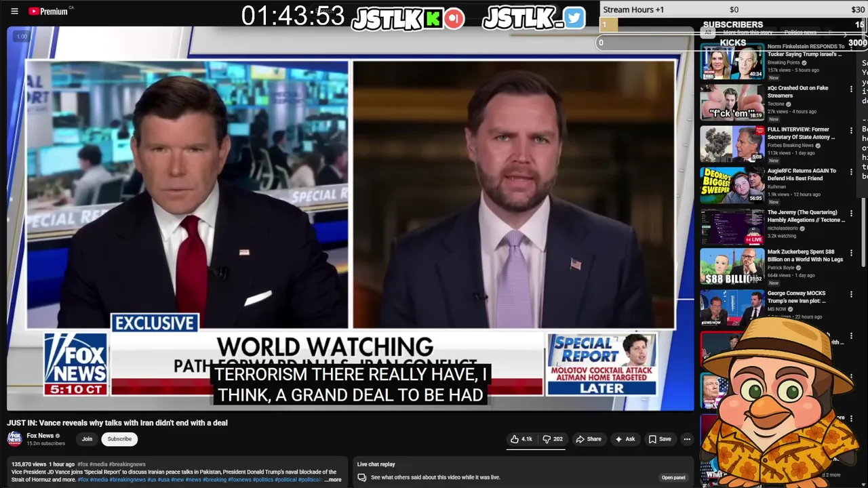Play the Antony Blinken interview thumbnail
This screenshot has height=488, width=868.
pos(732,144)
